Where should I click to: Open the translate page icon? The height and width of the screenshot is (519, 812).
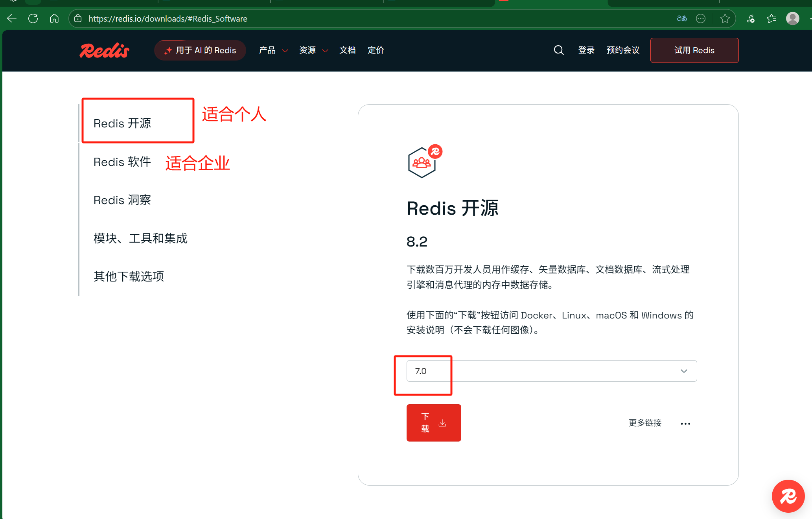click(681, 18)
